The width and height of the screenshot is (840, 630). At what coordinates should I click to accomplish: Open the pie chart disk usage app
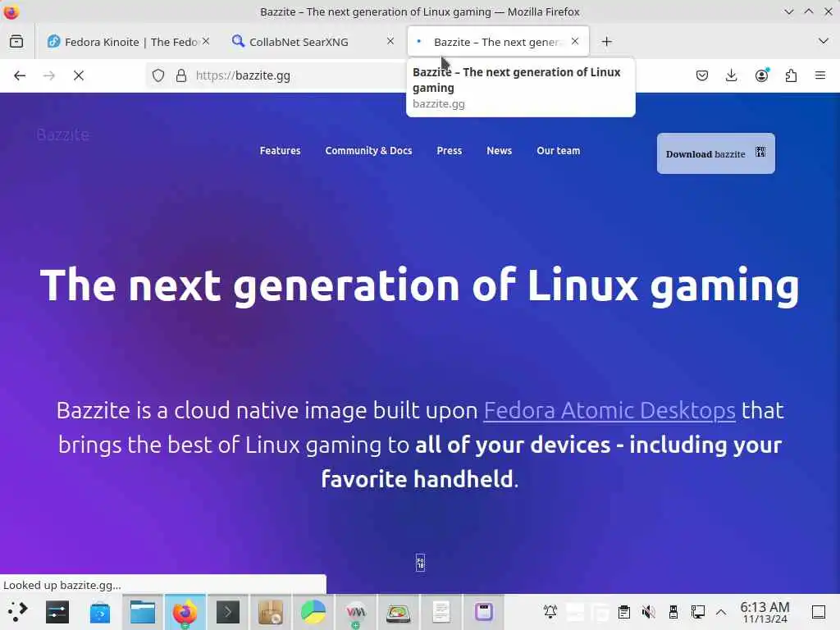pos(313,612)
